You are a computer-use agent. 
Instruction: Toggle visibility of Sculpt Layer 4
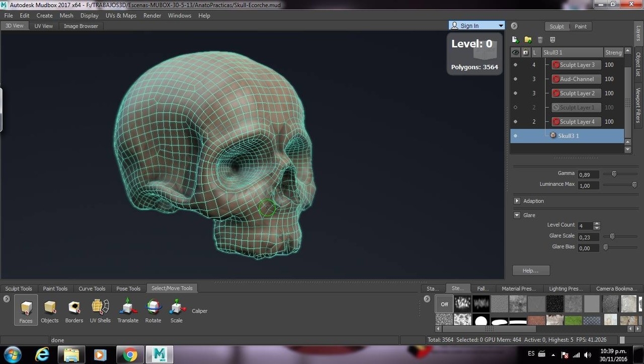tap(515, 121)
